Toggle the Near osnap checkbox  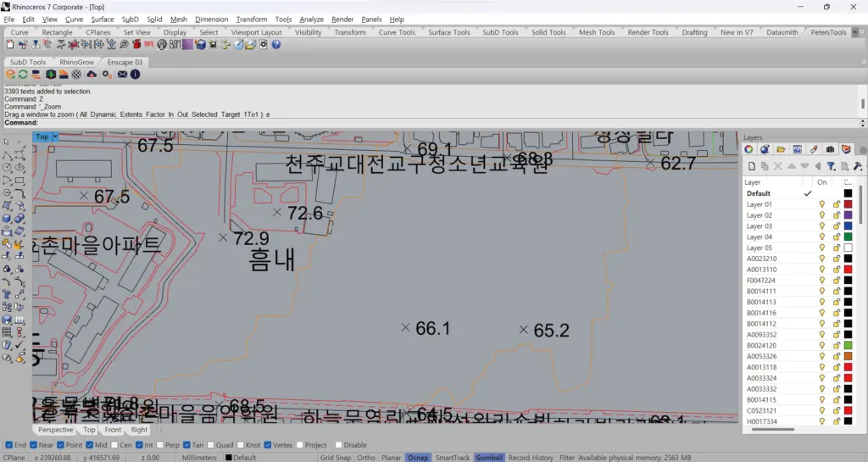[x=34, y=445]
